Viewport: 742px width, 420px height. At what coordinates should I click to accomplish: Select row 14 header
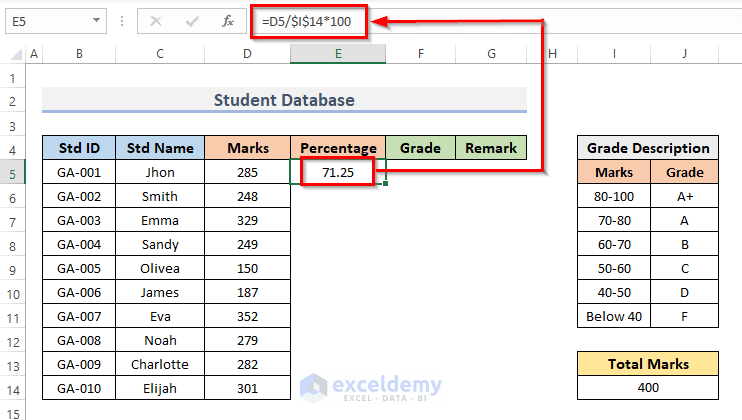(12, 389)
